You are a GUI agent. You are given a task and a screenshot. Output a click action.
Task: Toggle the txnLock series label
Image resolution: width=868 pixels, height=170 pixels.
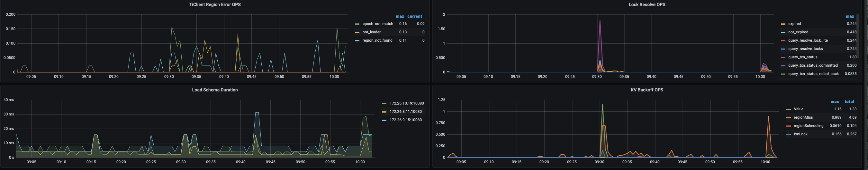(800, 134)
